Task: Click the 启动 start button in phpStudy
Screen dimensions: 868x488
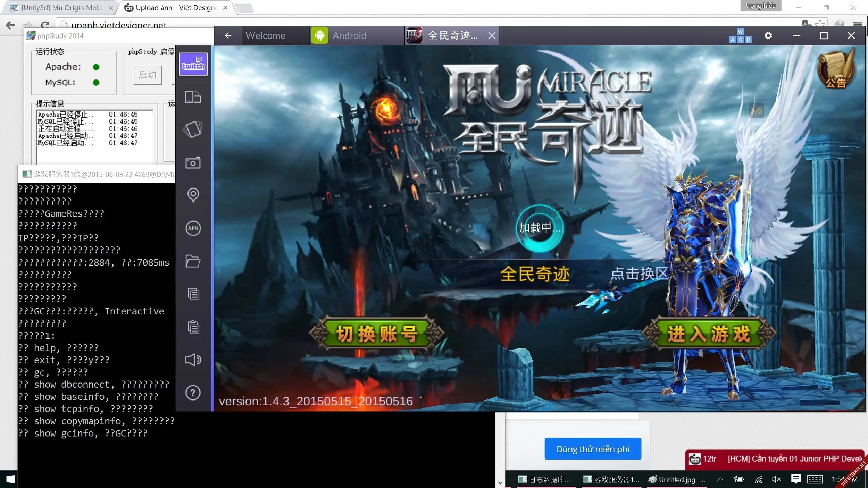Action: tap(148, 75)
